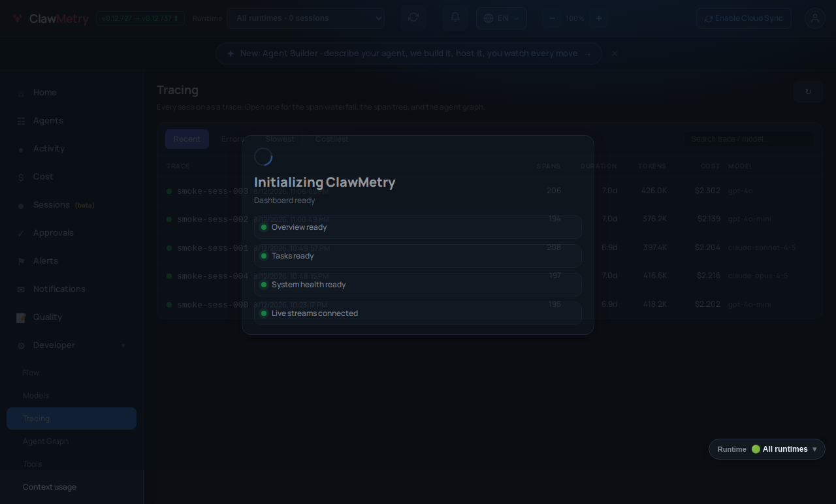Open trace smoke-sess-000
Screen dimensions: 836x504
pos(489,304)
